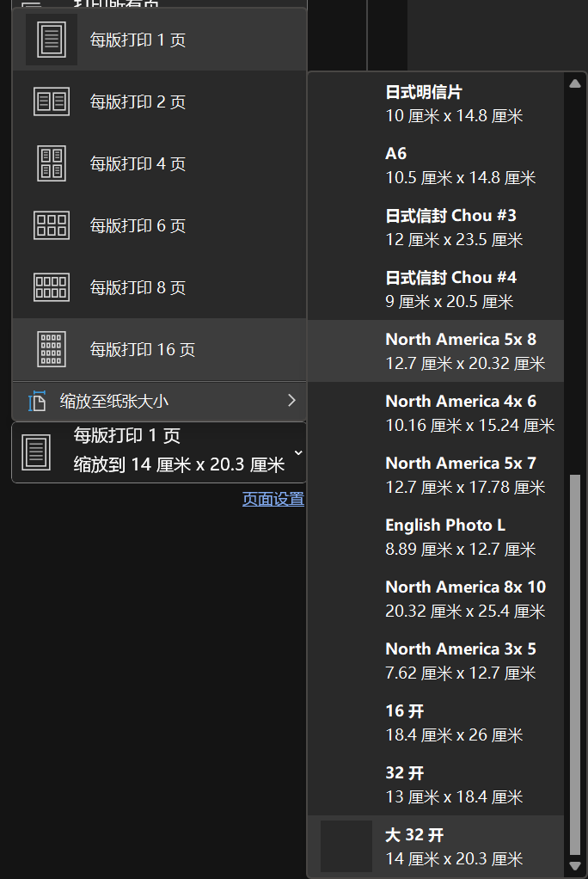Choose the 每版打印 4 页 layout icon
The height and width of the screenshot is (879, 588).
click(52, 163)
